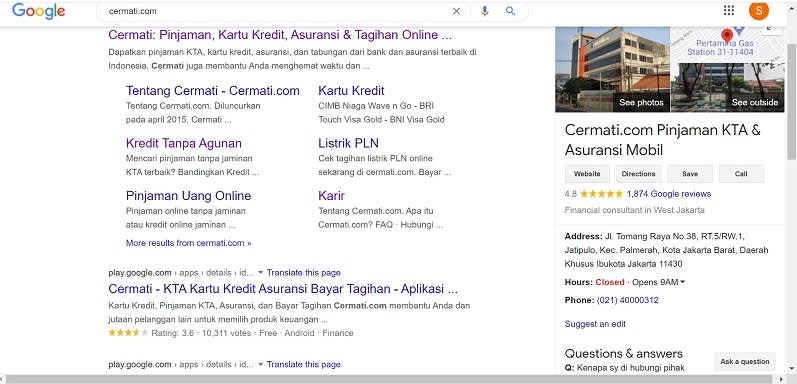Open Cermati KTA Kartu Kredit app result

point(283,289)
